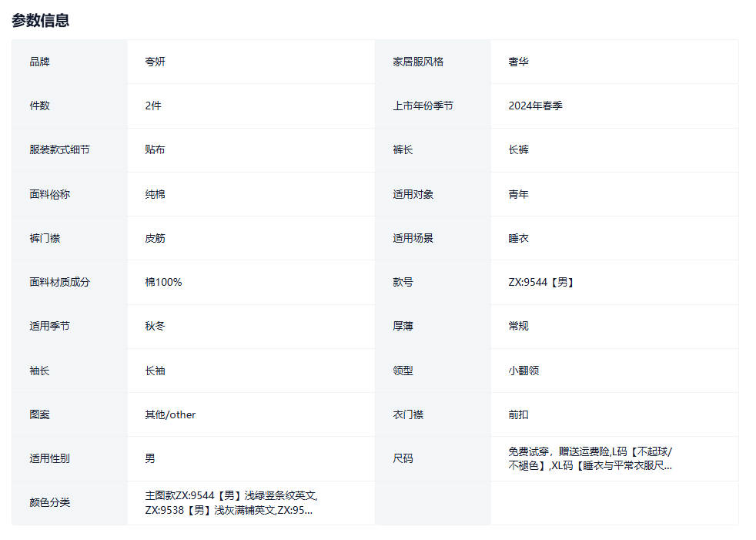Click the 2024年春季 release season value
This screenshot has height=540, width=756.
point(535,106)
